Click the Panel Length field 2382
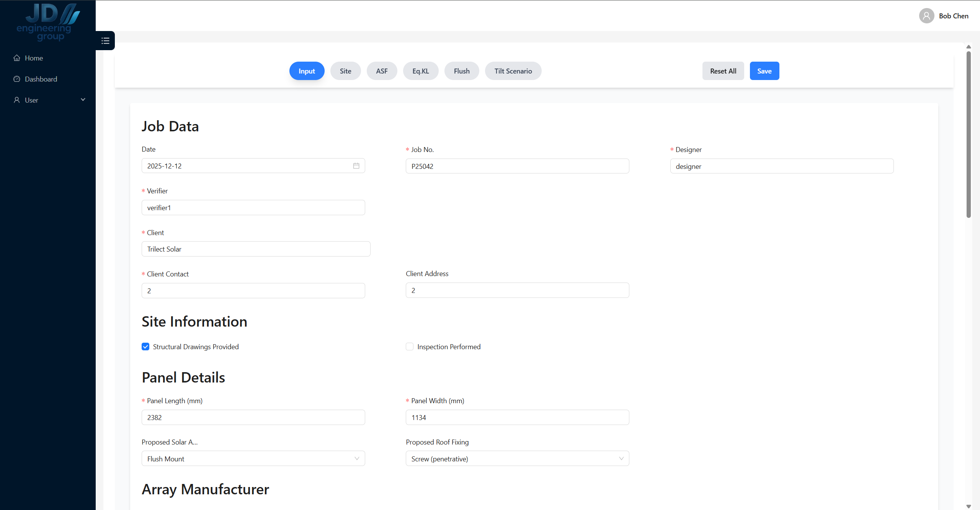This screenshot has width=980, height=510. pyautogui.click(x=253, y=417)
